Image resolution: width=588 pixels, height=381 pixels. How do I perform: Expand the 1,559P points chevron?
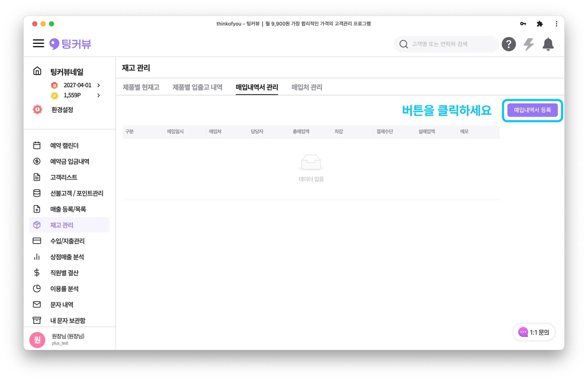[98, 95]
